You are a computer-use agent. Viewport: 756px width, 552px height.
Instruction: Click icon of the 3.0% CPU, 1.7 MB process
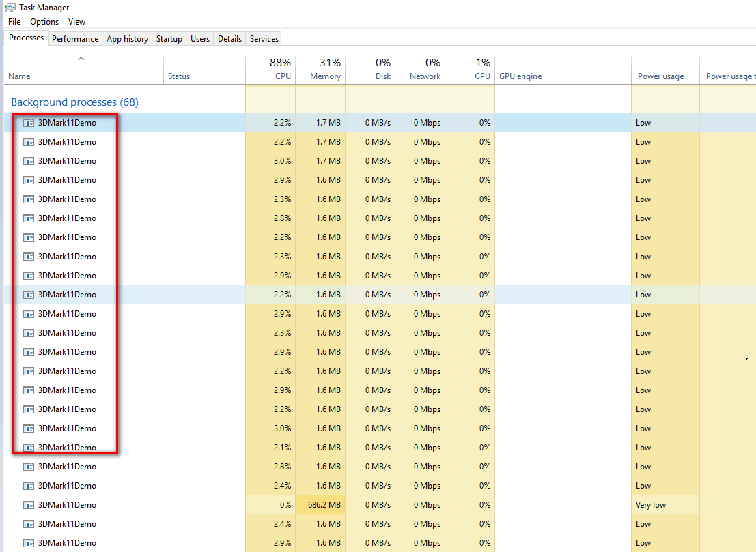point(29,161)
